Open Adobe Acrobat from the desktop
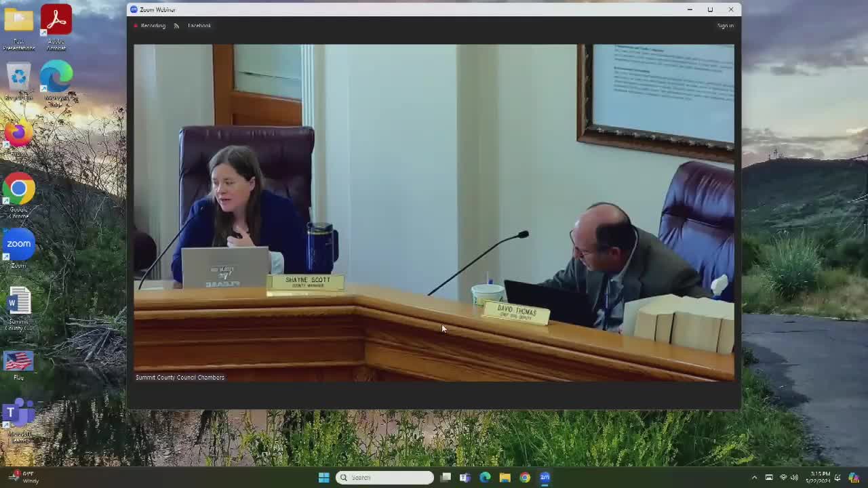The width and height of the screenshot is (868, 488). [56, 19]
